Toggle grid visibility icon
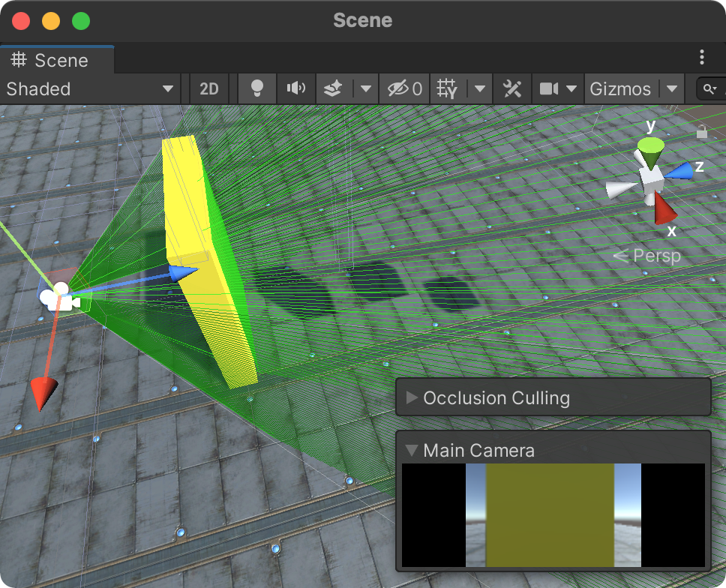726x588 pixels. (x=447, y=89)
